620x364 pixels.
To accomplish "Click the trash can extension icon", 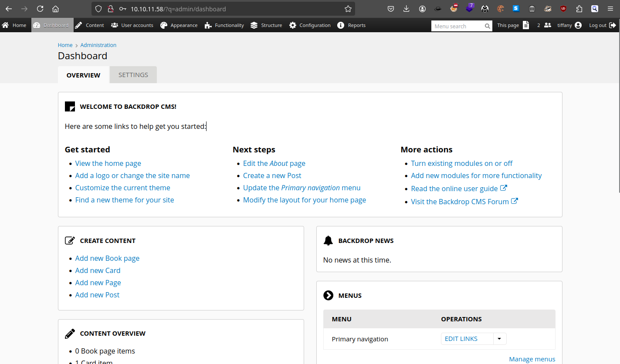I will pyautogui.click(x=532, y=9).
